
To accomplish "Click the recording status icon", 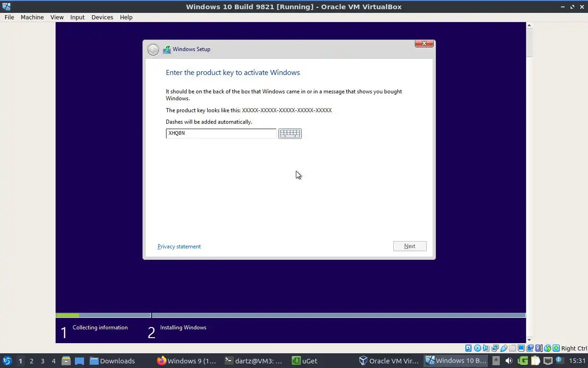I will coord(530,348).
